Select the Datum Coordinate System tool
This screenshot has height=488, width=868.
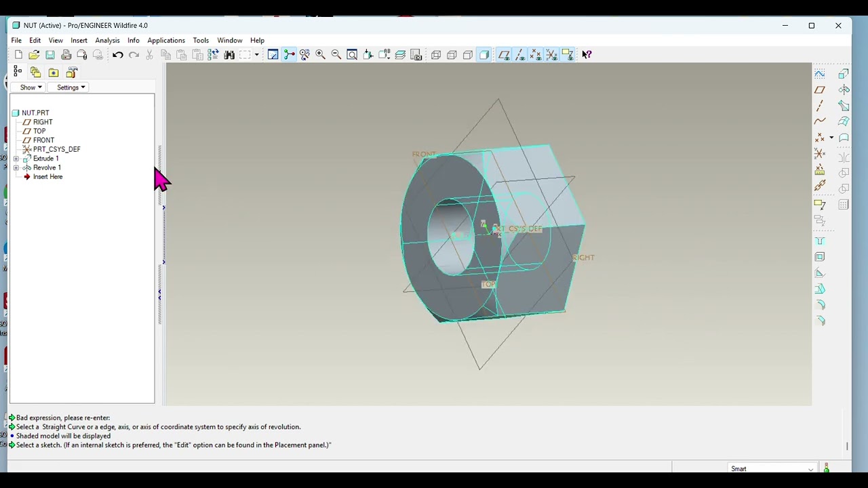820,154
